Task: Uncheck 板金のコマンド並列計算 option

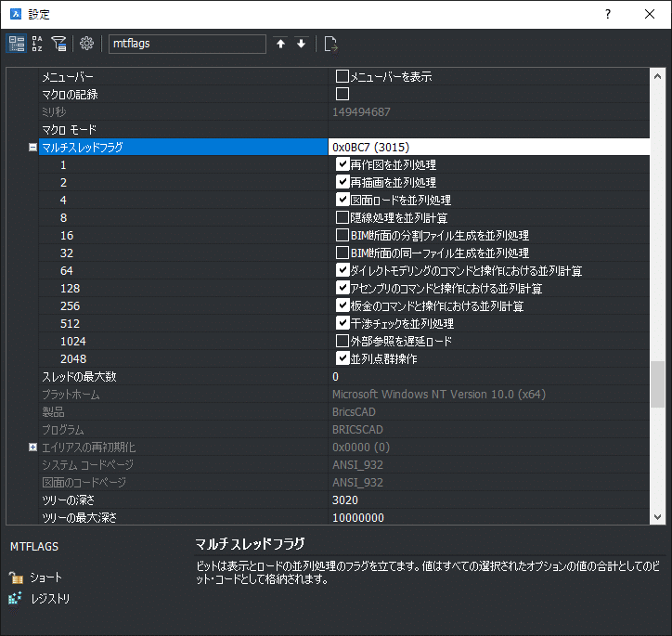Action: tap(342, 305)
